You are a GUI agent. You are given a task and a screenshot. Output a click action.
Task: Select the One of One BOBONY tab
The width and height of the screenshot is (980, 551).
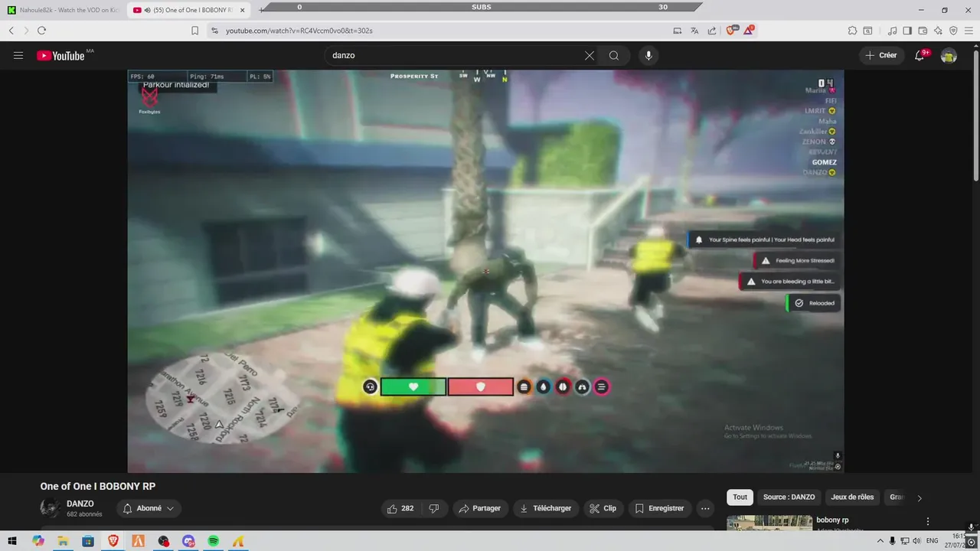click(188, 10)
